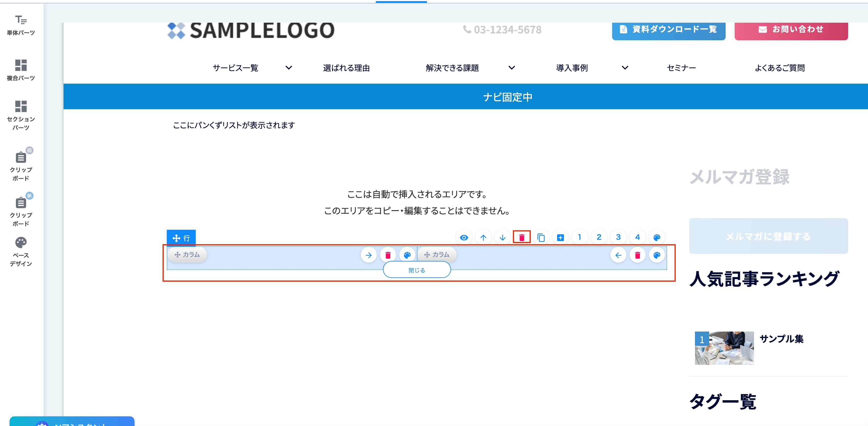Expand the 解決できる課題 dropdown chevron

point(511,68)
